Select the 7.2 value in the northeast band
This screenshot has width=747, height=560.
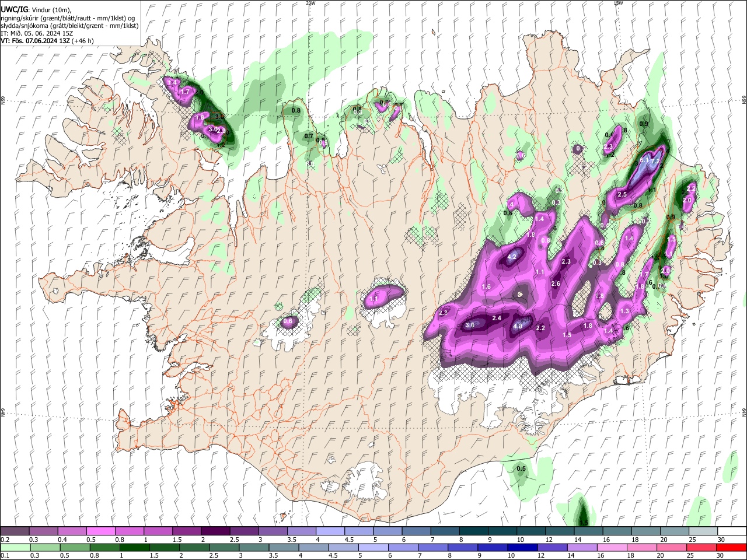[x=656, y=162]
